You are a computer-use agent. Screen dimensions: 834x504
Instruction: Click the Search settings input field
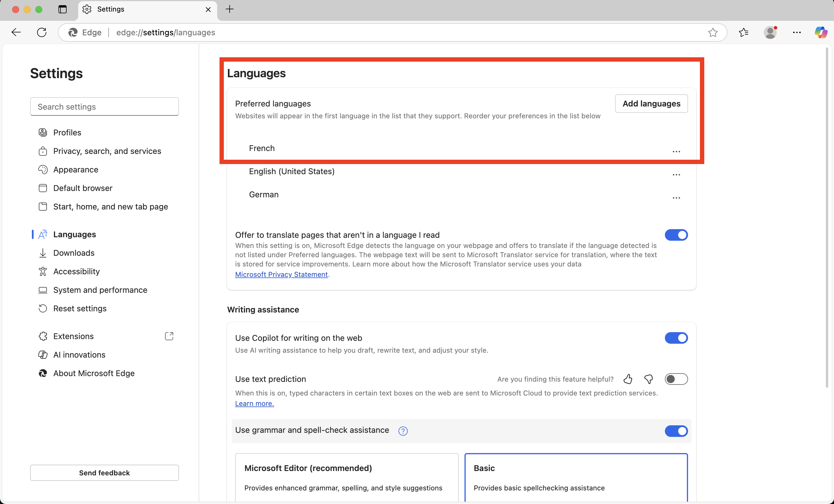(104, 106)
